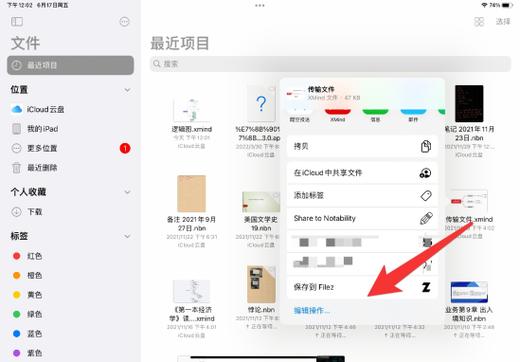
Task: Choose 添加标签 action
Action: point(362,195)
